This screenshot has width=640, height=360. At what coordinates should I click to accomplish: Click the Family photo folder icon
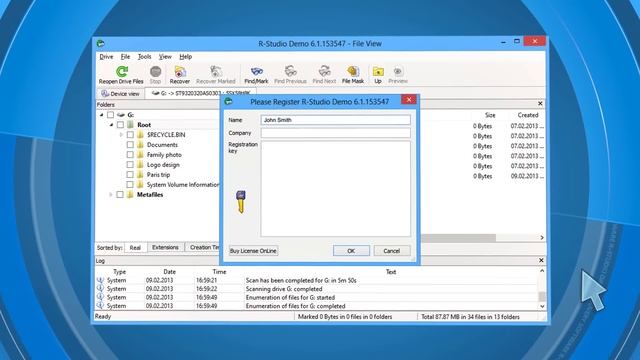pyautogui.click(x=140, y=155)
